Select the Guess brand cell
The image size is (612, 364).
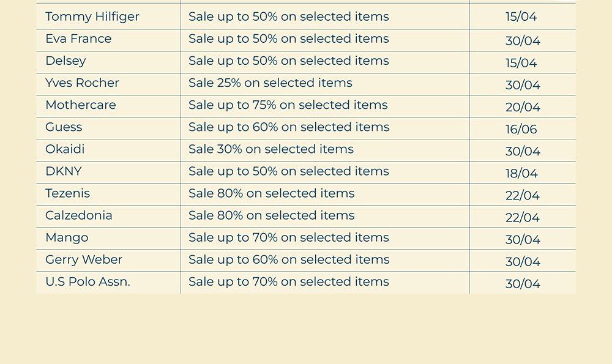pyautogui.click(x=64, y=127)
